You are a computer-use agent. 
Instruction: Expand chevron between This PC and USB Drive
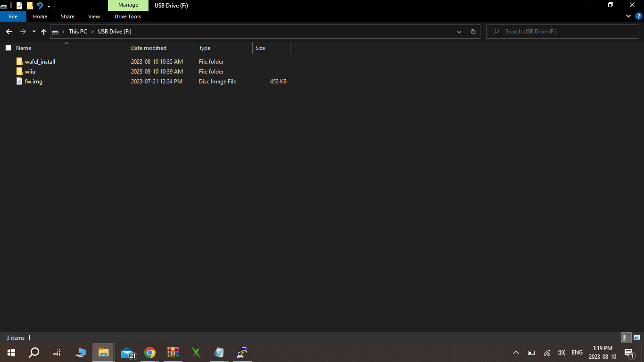[x=92, y=32]
